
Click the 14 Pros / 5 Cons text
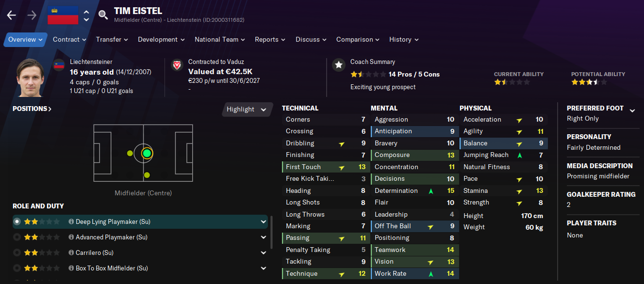414,74
